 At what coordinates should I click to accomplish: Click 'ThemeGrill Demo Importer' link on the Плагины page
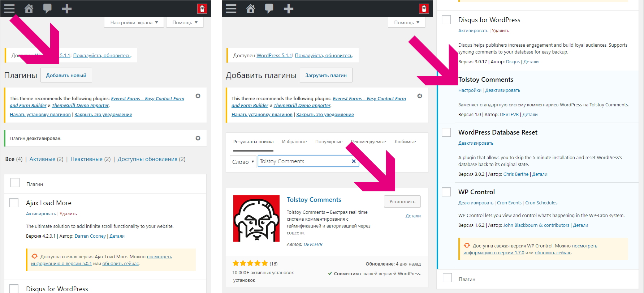(x=80, y=106)
